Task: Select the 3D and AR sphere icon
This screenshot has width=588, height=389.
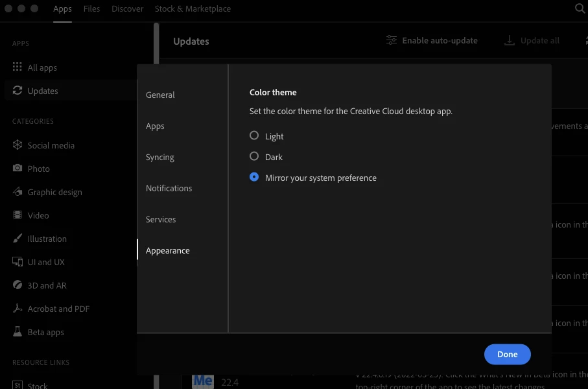Action: tap(18, 285)
